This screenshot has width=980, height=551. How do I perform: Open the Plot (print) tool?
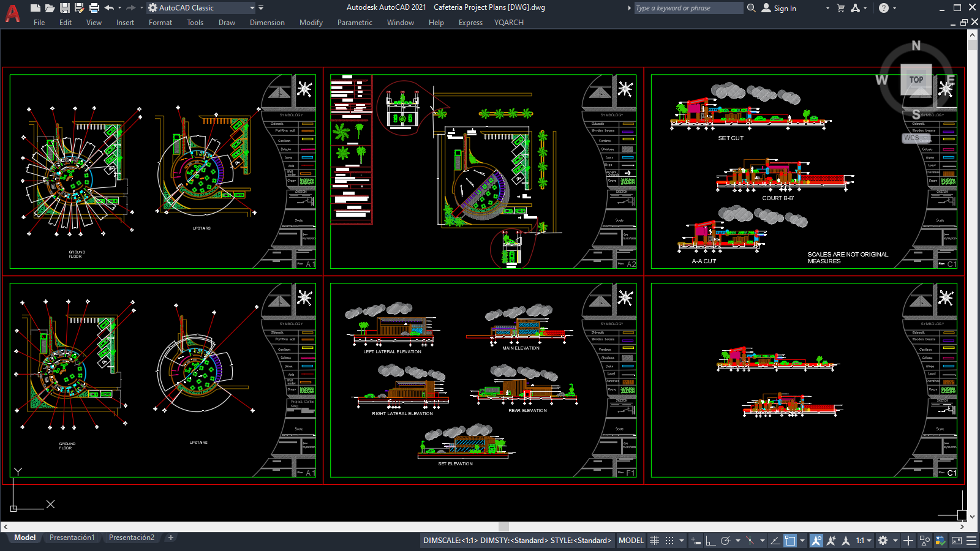94,7
